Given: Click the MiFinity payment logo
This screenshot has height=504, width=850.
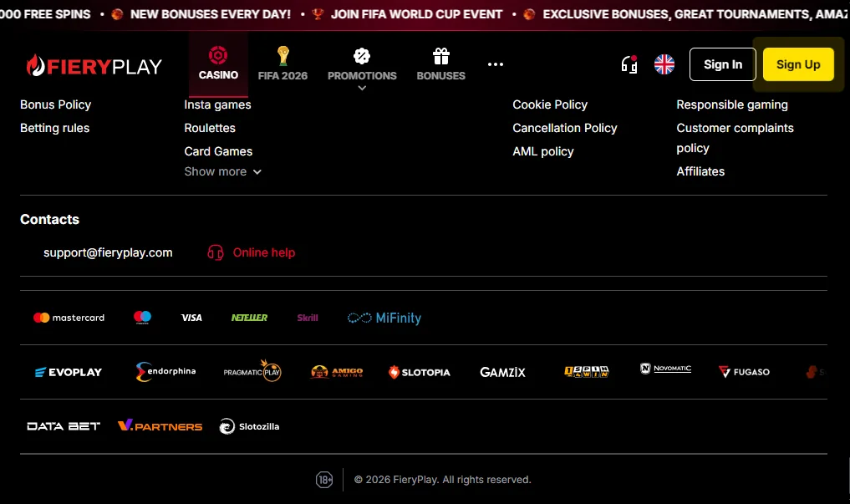Looking at the screenshot, I should tap(384, 318).
